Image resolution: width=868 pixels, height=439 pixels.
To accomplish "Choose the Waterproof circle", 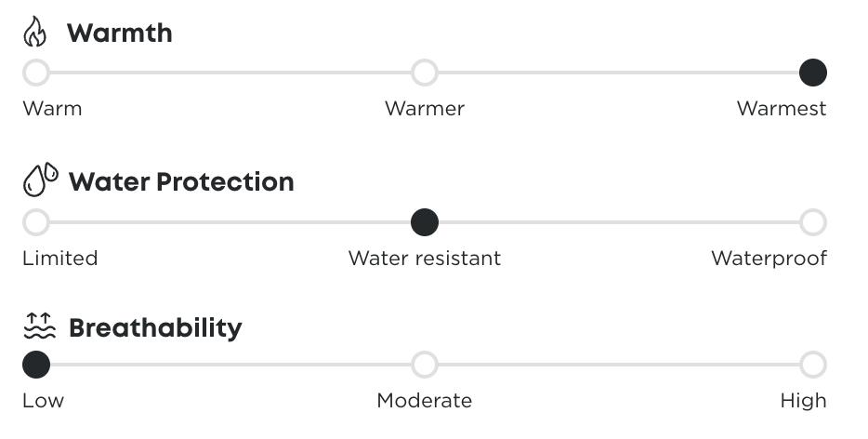I will (812, 222).
